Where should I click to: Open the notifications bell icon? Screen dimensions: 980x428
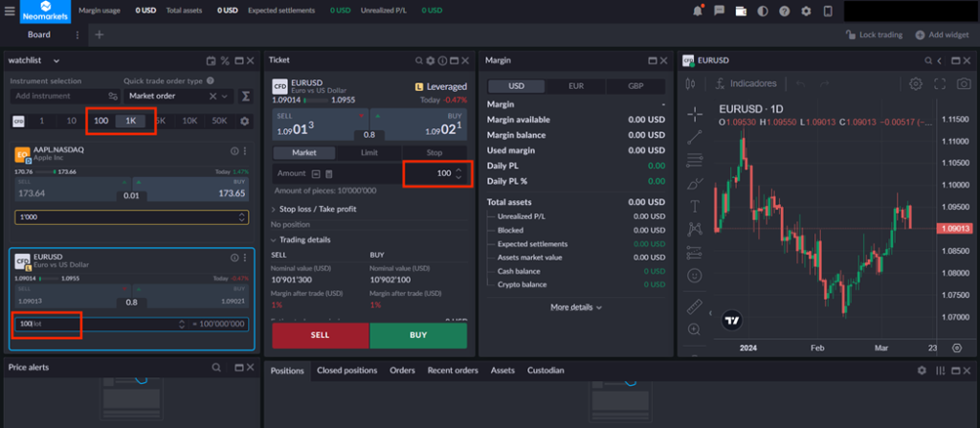(697, 11)
